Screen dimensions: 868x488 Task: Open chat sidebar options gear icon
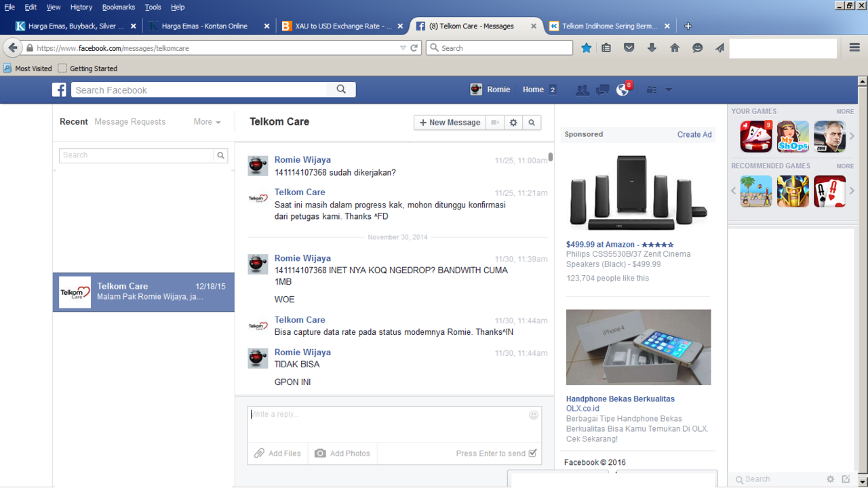point(830,479)
